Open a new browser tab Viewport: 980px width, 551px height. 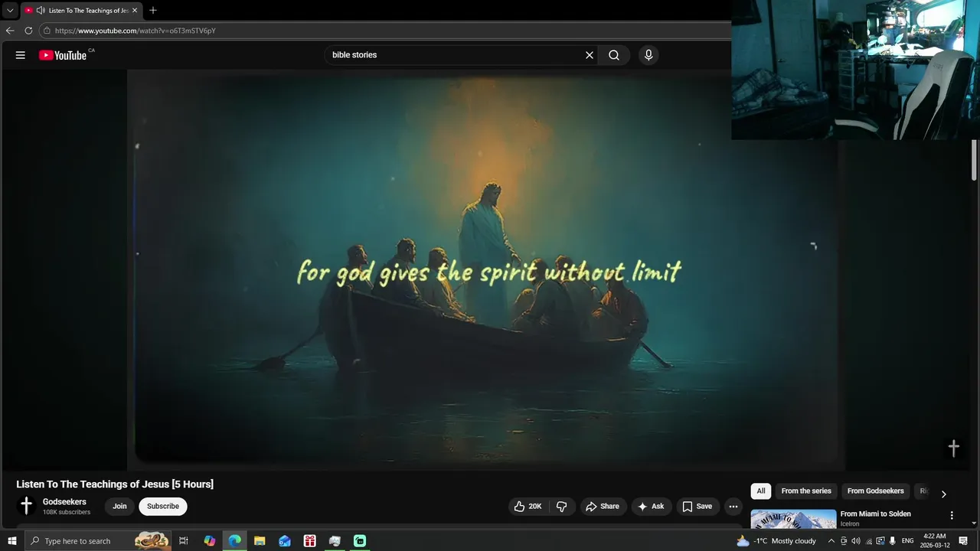153,11
